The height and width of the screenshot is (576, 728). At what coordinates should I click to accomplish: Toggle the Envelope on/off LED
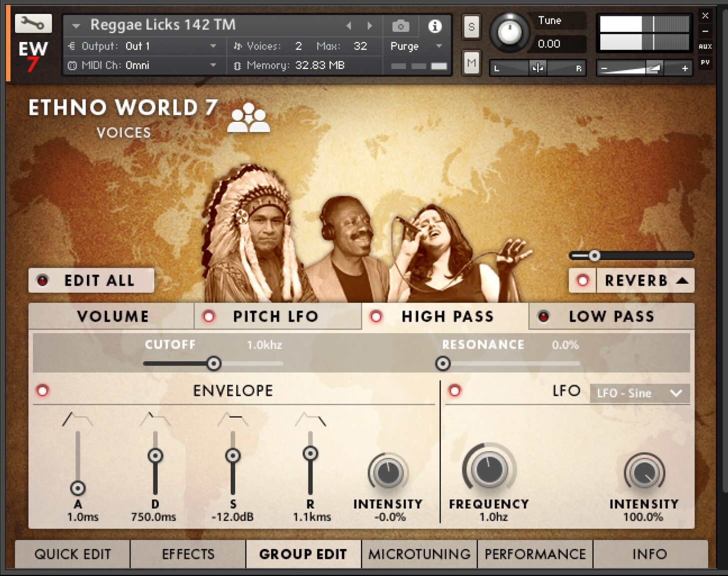point(42,390)
